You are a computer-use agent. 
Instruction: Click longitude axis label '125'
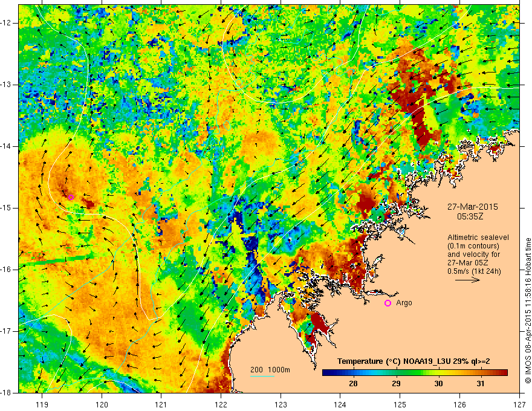[x=400, y=404]
